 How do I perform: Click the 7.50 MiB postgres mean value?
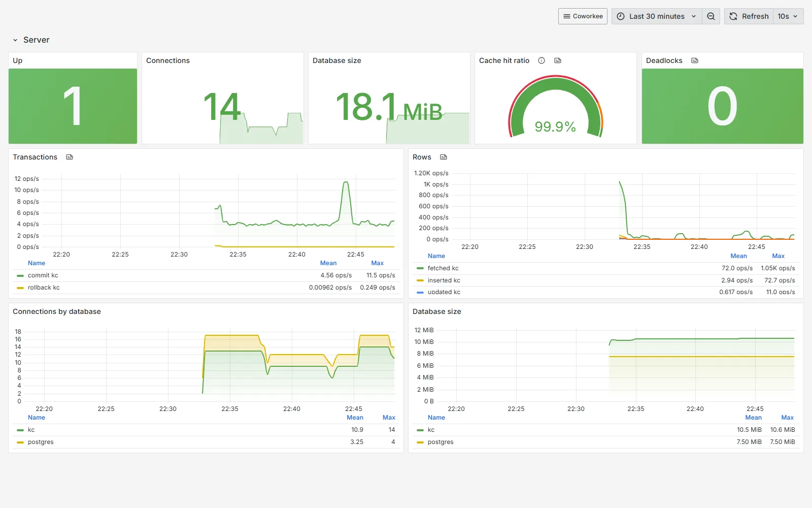749,442
